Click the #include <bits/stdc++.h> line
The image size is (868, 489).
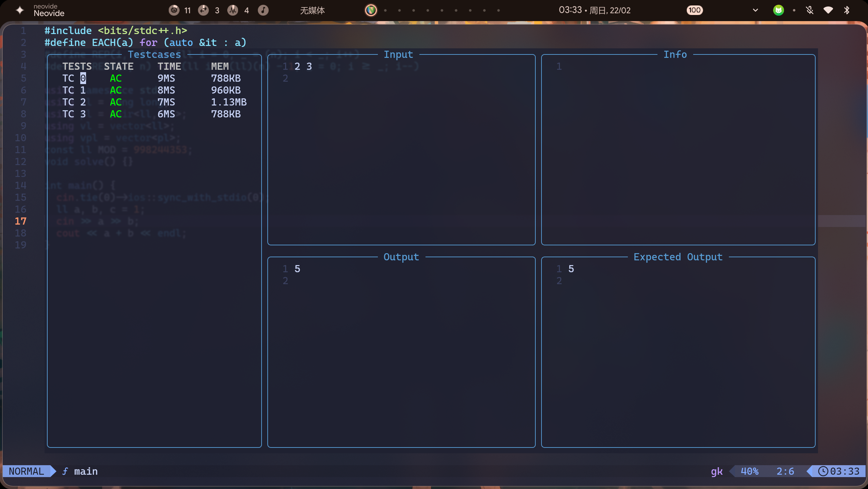tap(116, 31)
